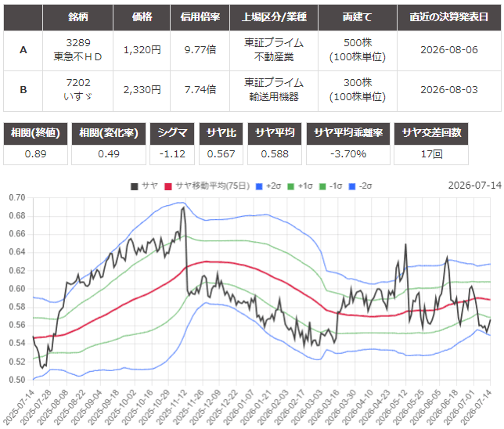Image resolution: width=504 pixels, height=429 pixels.
Task: Click the 銘柄 column header
Action: pyautogui.click(x=77, y=17)
